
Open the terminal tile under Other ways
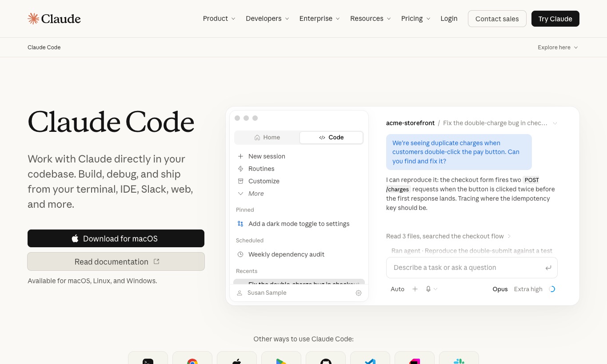point(148,358)
